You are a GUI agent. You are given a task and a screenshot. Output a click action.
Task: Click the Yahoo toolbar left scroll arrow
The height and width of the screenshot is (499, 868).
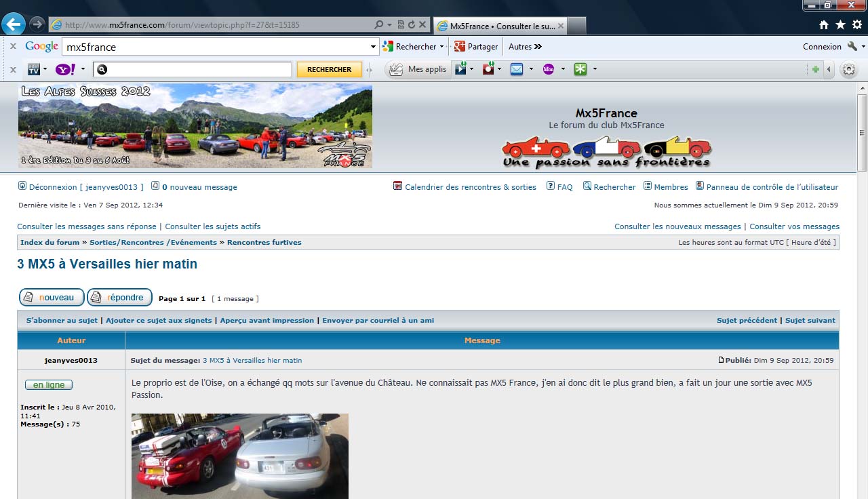pos(828,69)
